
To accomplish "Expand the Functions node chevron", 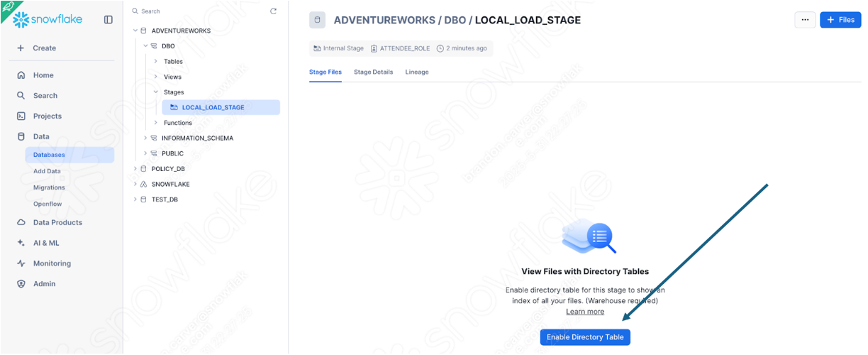I will [156, 123].
